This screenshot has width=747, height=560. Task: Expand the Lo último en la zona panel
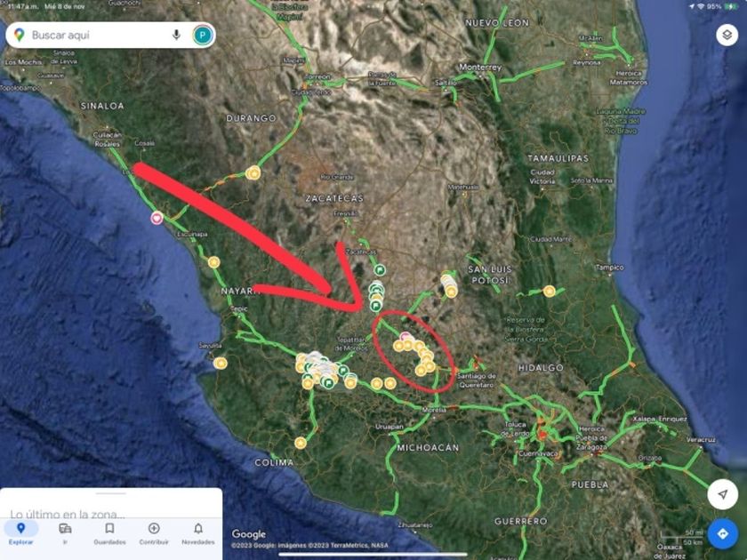pyautogui.click(x=68, y=515)
